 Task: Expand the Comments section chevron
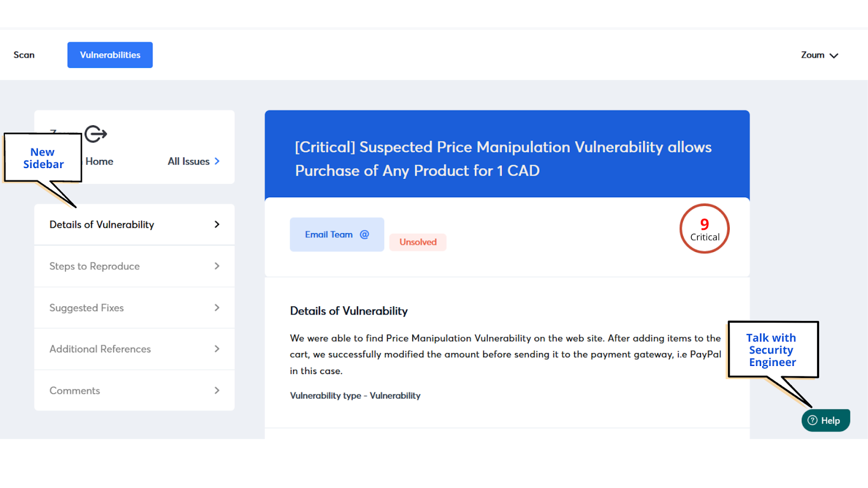click(x=217, y=390)
